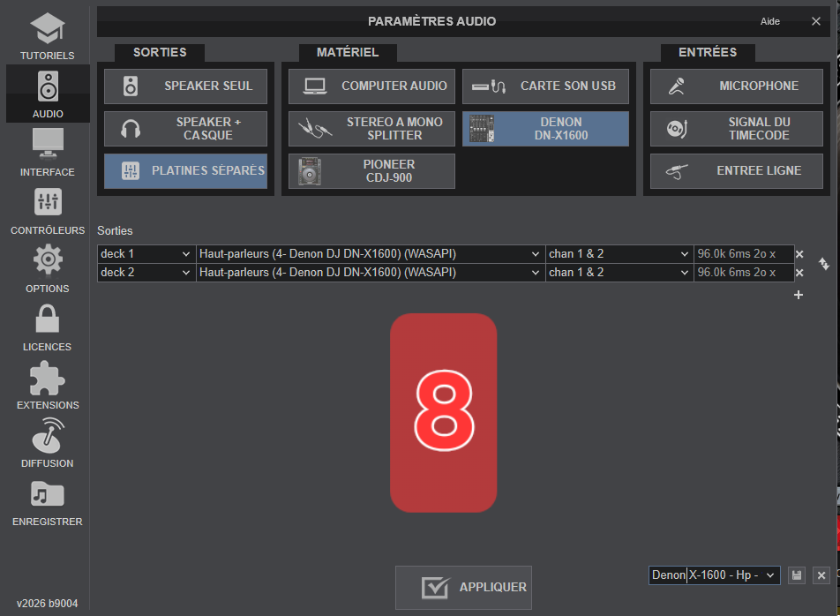Select Speaker + Casque output mode
840x616 pixels.
[x=185, y=129]
